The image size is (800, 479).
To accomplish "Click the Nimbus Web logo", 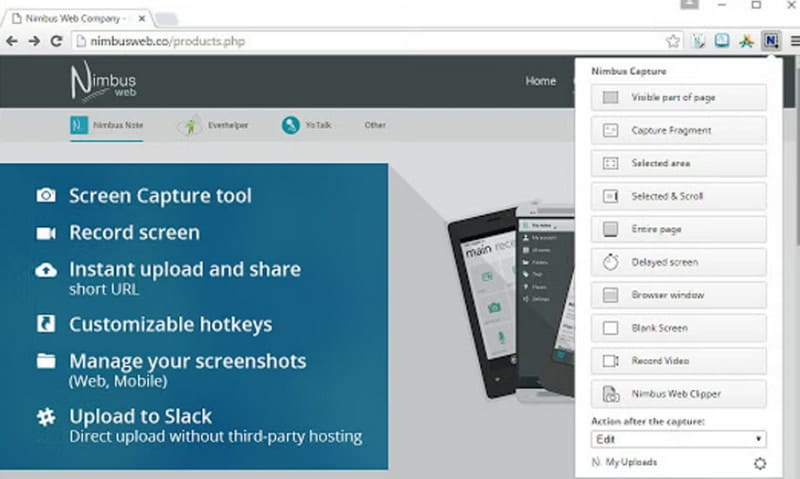I will 103,82.
